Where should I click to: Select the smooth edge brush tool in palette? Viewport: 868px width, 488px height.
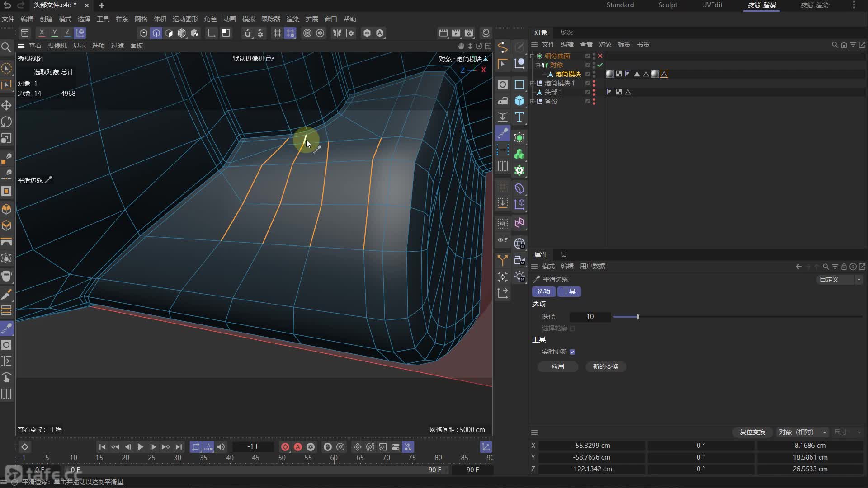[x=502, y=133]
